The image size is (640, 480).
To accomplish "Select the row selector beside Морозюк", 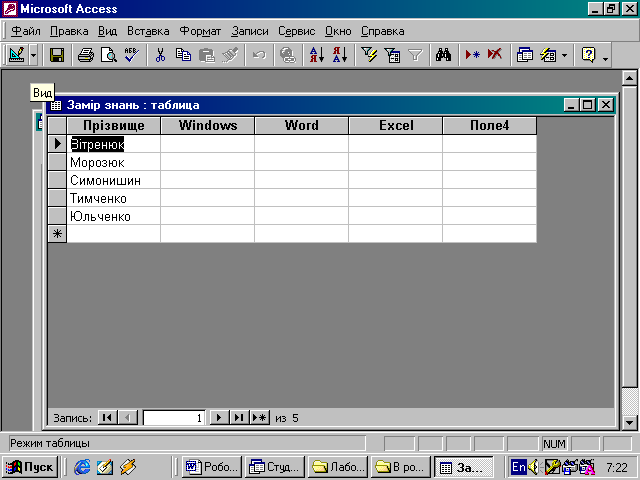I will (x=57, y=162).
